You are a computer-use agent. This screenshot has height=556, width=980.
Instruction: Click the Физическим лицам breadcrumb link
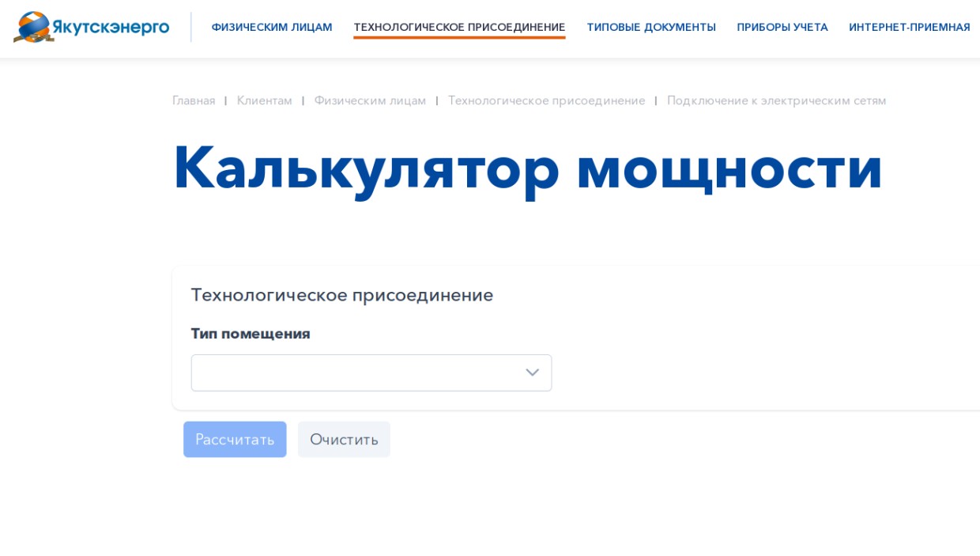coord(370,100)
